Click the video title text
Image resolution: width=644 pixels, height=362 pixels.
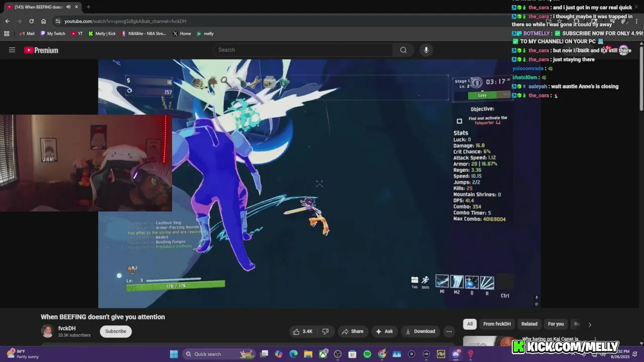[x=103, y=317]
